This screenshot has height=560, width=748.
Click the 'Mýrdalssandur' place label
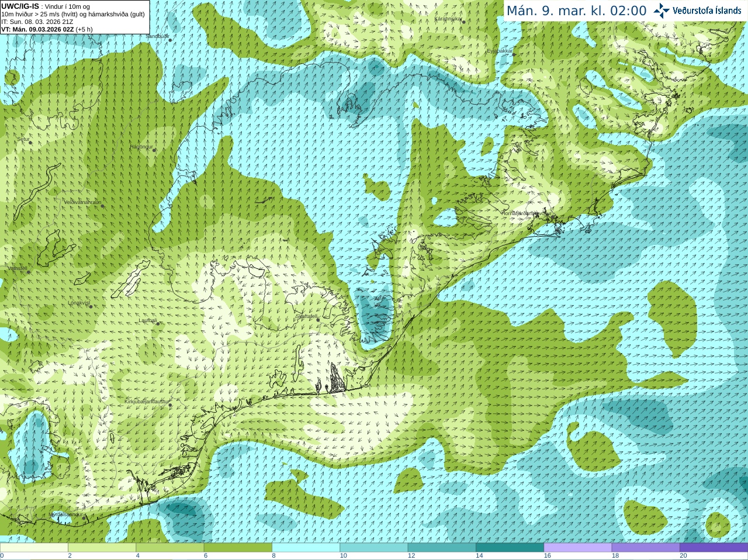[x=66, y=514]
